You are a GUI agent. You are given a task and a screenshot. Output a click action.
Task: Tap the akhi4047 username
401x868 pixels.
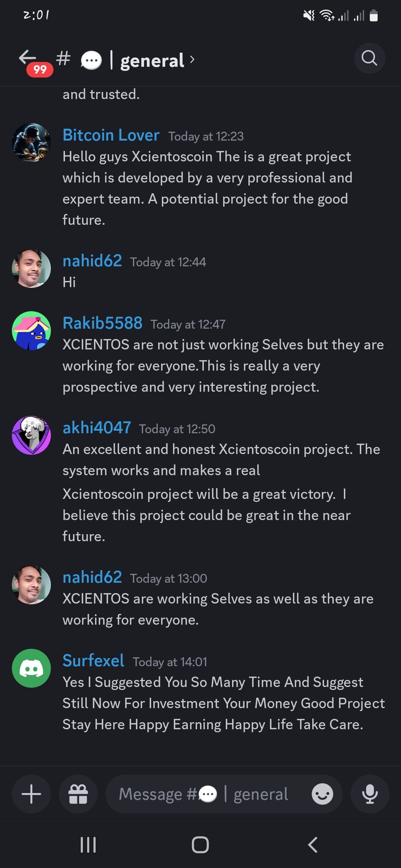pyautogui.click(x=97, y=428)
